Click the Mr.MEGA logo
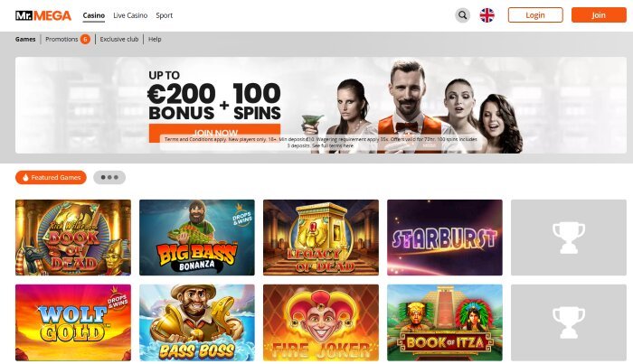This screenshot has width=633, height=364. pyautogui.click(x=43, y=15)
